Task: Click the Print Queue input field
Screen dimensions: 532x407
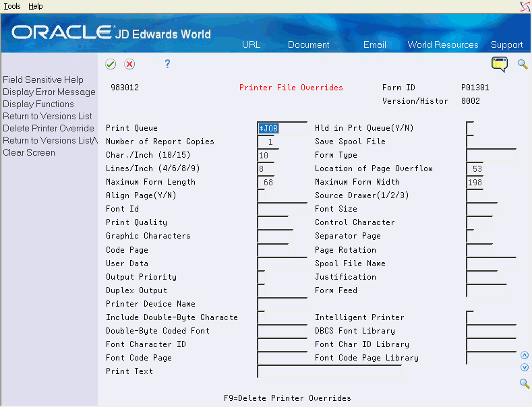Action: pyautogui.click(x=283, y=128)
